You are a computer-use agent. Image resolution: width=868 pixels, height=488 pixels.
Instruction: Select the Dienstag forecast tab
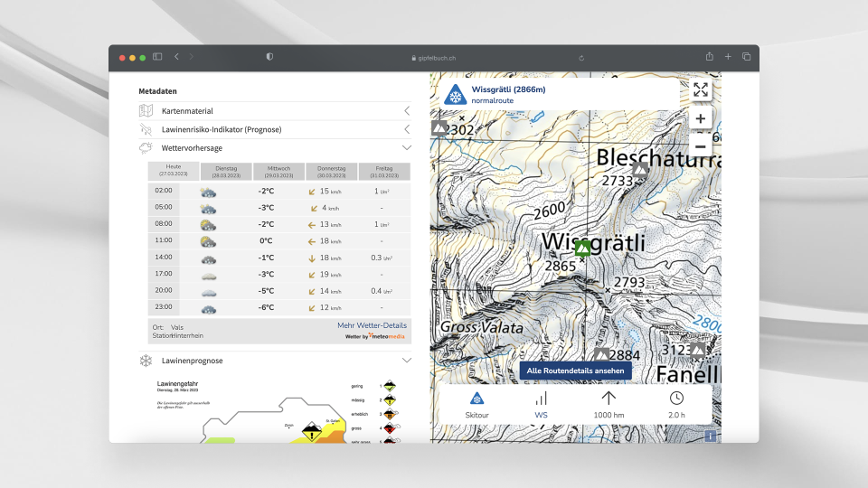226,172
